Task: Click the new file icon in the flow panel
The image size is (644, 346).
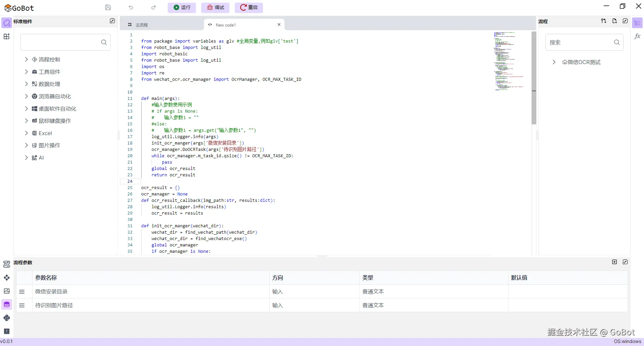Action: (x=615, y=21)
